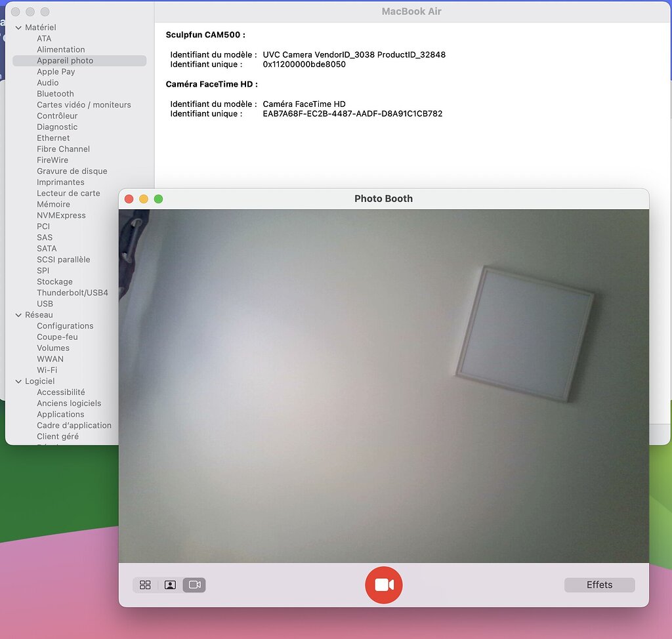Click the MacBook Air title bar to focus System Information

[x=411, y=10]
